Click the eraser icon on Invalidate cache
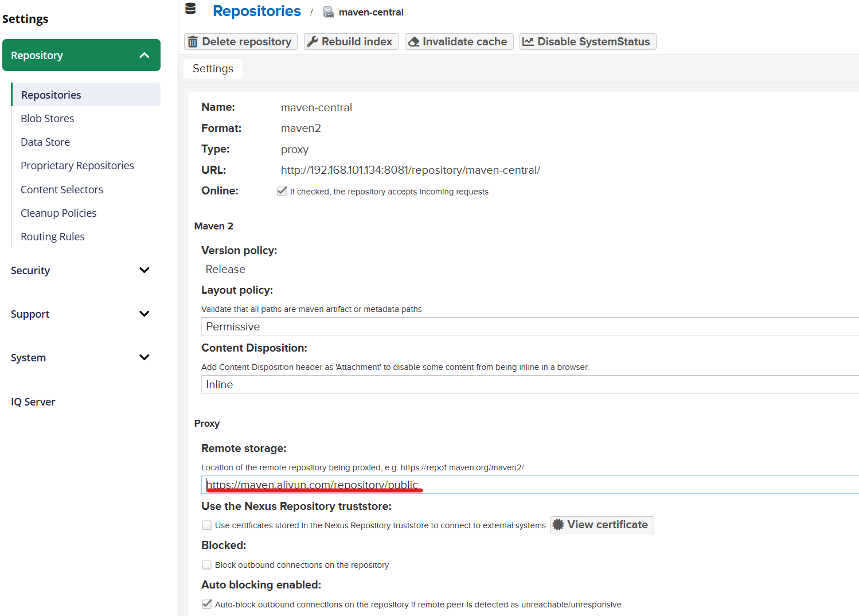Image resolution: width=859 pixels, height=616 pixels. (x=413, y=42)
